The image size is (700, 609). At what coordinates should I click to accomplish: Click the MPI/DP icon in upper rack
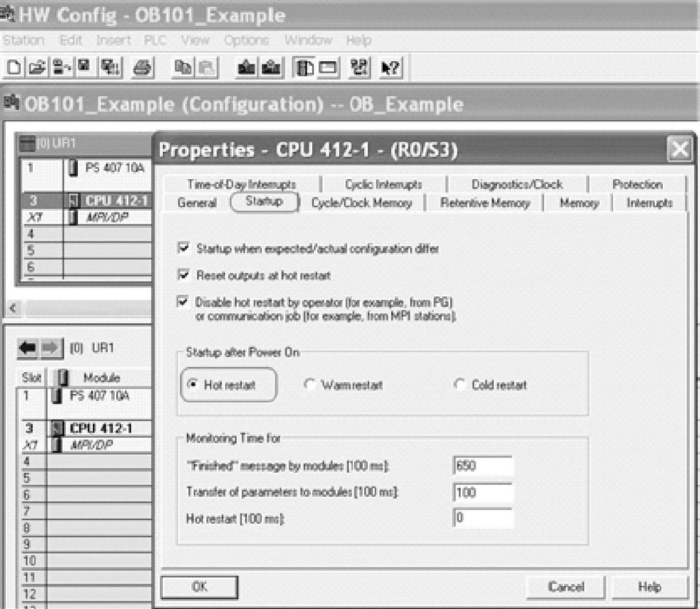coord(74,217)
